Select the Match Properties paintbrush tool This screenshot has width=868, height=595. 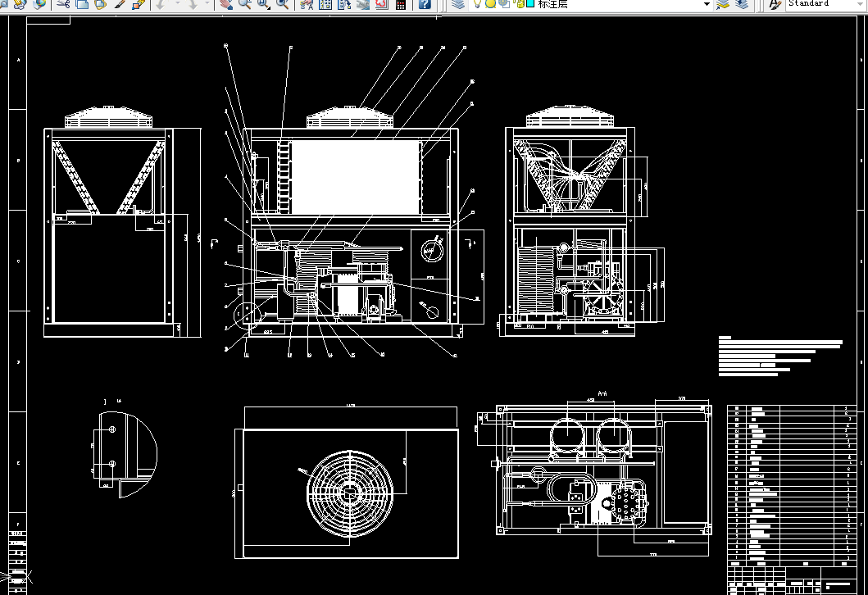[x=119, y=4]
